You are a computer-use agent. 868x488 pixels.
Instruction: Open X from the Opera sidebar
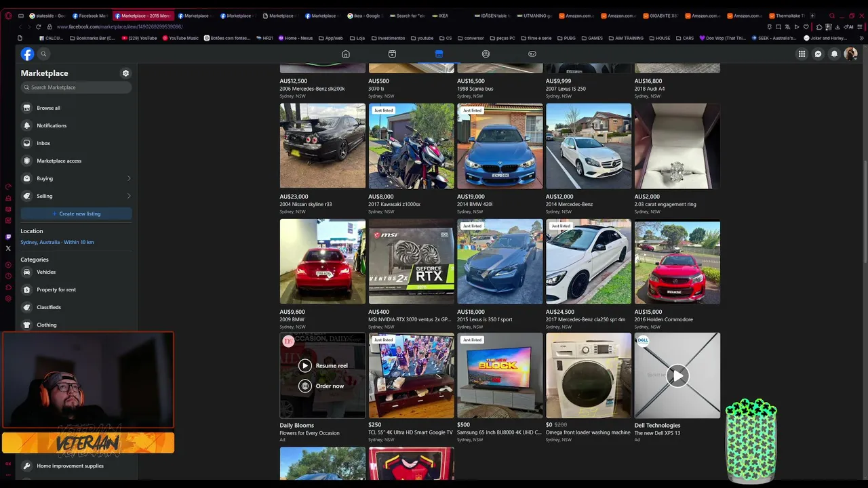(8, 248)
